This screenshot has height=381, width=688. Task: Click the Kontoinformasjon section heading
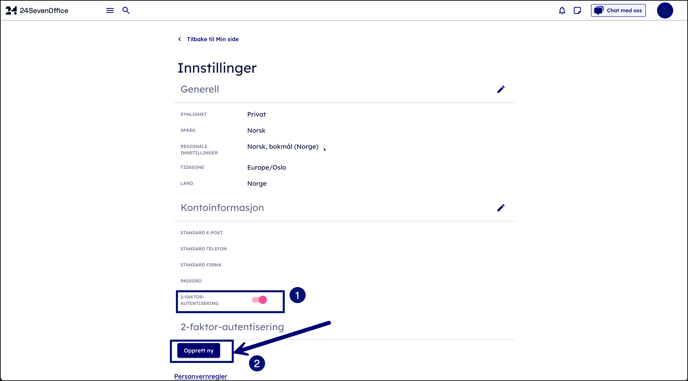click(222, 208)
